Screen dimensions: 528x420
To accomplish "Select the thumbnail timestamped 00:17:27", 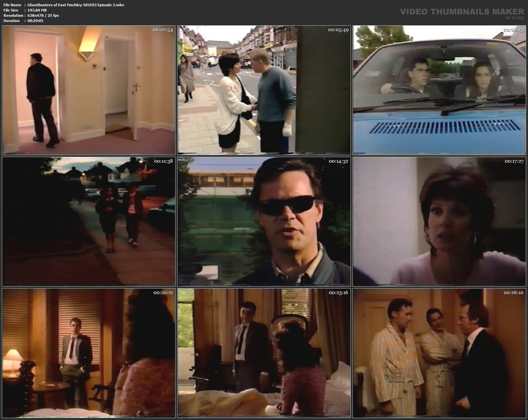I will pyautogui.click(x=439, y=222).
